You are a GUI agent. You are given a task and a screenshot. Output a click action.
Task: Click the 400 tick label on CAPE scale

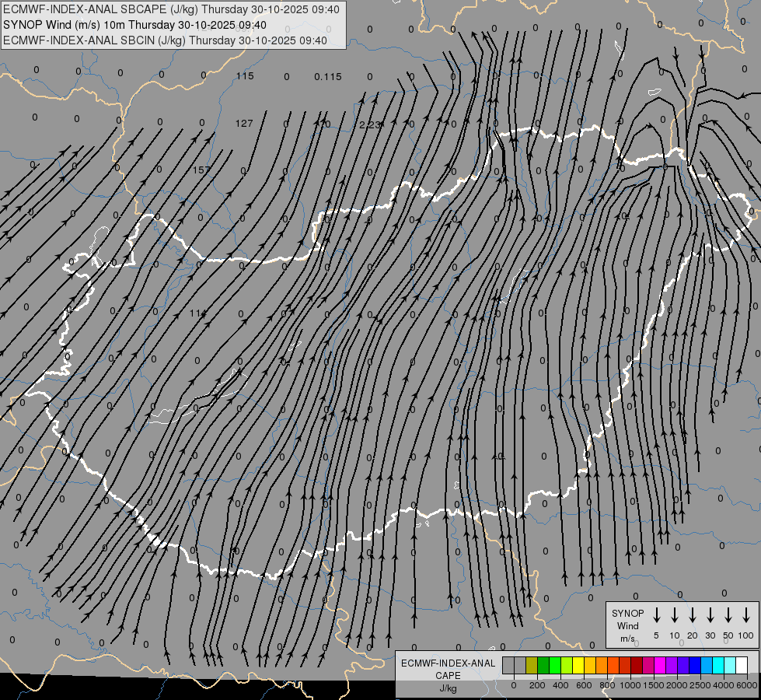pyautogui.click(x=560, y=685)
